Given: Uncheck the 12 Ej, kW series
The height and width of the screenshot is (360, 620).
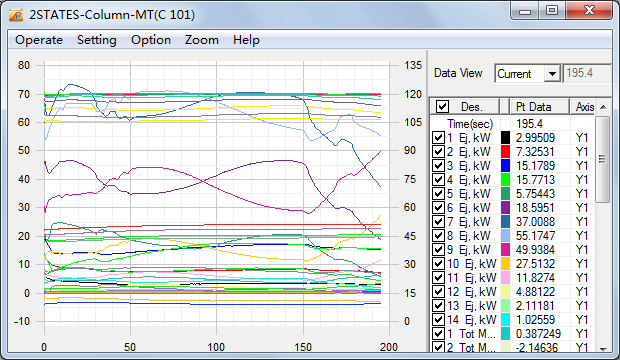Looking at the screenshot, I should (x=438, y=292).
